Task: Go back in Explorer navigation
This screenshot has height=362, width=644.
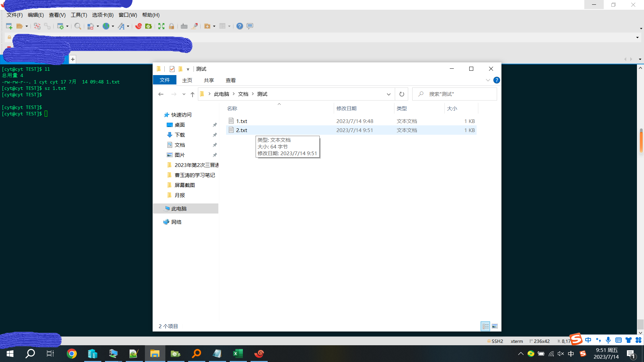Action: click(161, 94)
